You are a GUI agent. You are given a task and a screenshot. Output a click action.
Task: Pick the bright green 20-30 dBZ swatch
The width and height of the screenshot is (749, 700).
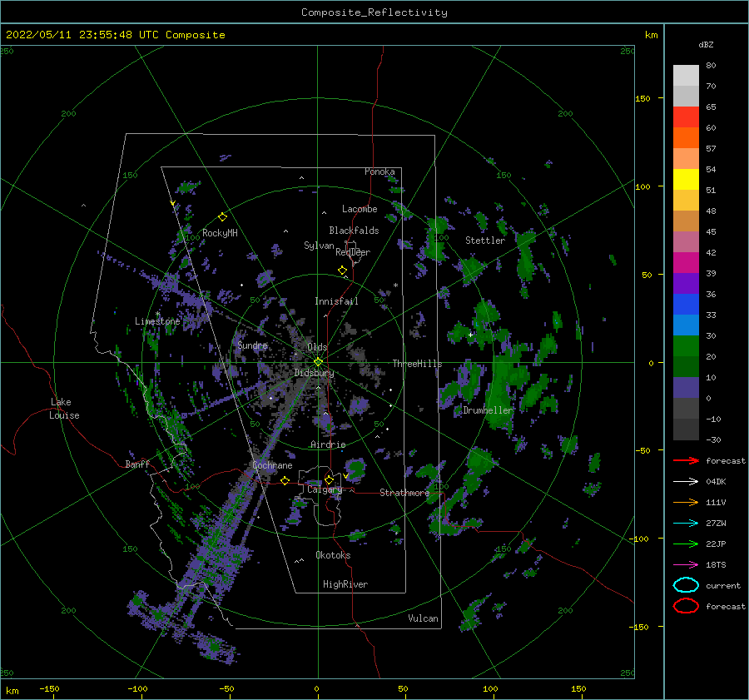[x=686, y=346]
